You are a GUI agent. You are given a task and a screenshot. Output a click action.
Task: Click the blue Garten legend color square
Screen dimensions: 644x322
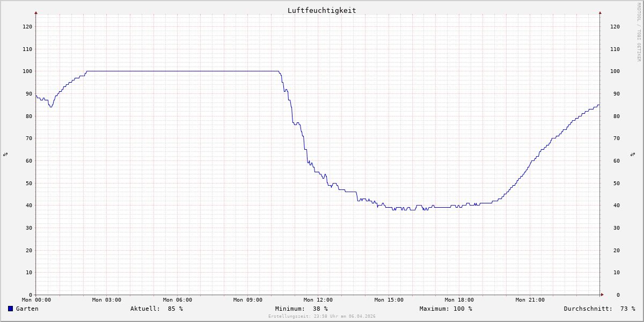10,309
